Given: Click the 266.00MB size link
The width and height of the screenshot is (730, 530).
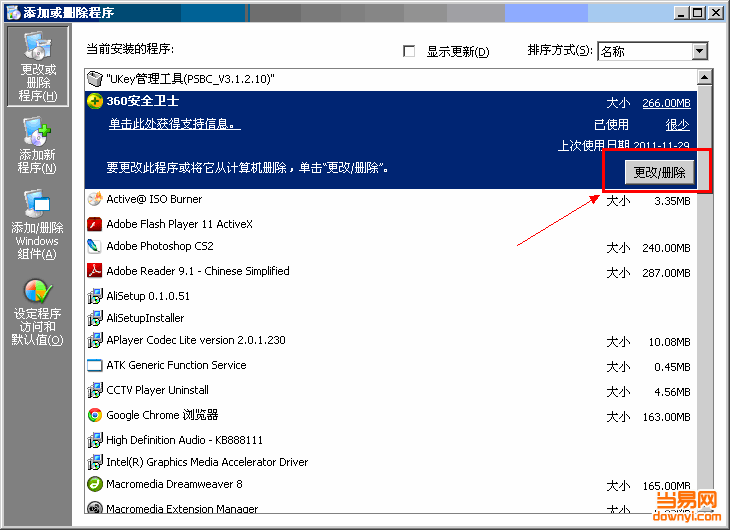Looking at the screenshot, I should point(666,103).
